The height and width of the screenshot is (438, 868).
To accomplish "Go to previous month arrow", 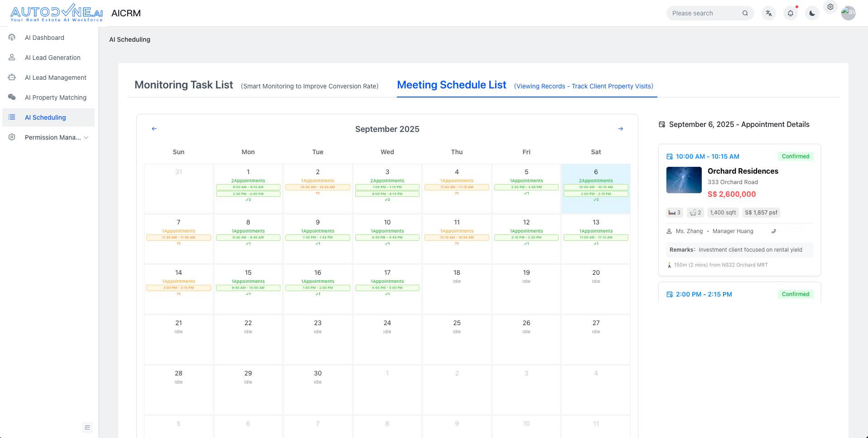I will click(x=154, y=129).
